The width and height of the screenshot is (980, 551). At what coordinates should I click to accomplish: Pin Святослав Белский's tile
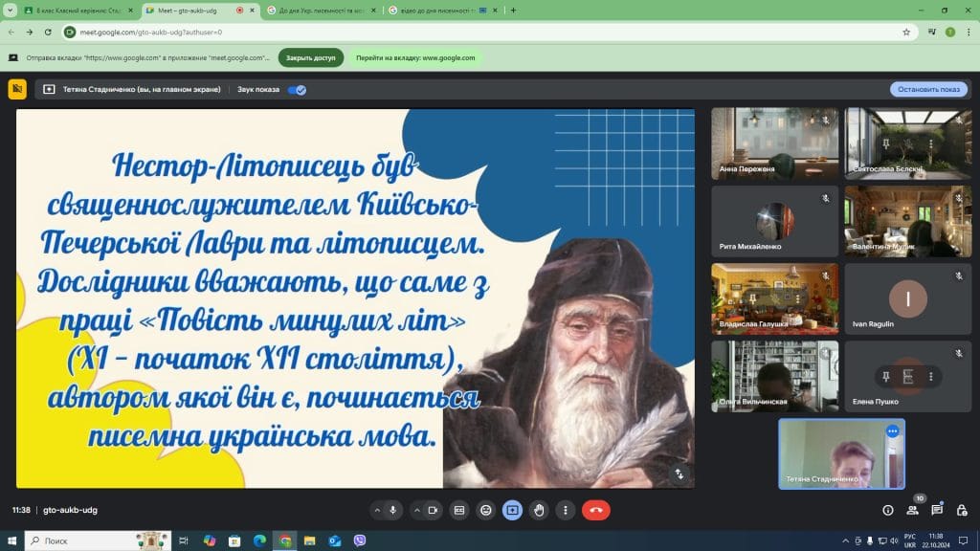coord(885,143)
